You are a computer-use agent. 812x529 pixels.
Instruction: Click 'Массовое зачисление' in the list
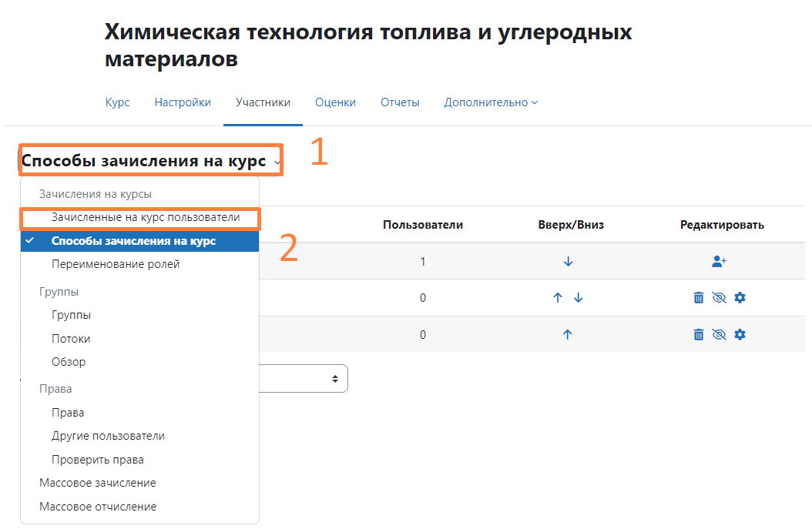pos(98,483)
